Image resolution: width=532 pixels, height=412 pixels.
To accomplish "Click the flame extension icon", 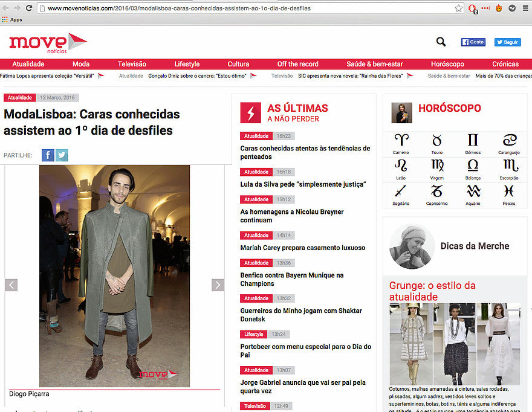I will 498,8.
